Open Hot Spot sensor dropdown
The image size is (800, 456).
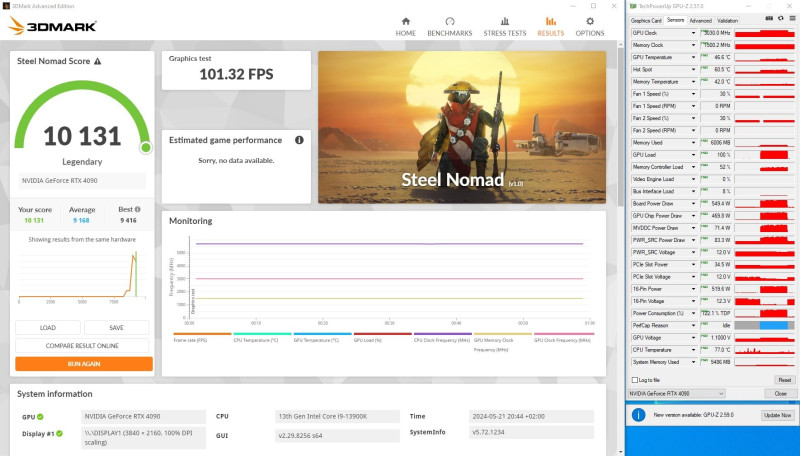(693, 70)
